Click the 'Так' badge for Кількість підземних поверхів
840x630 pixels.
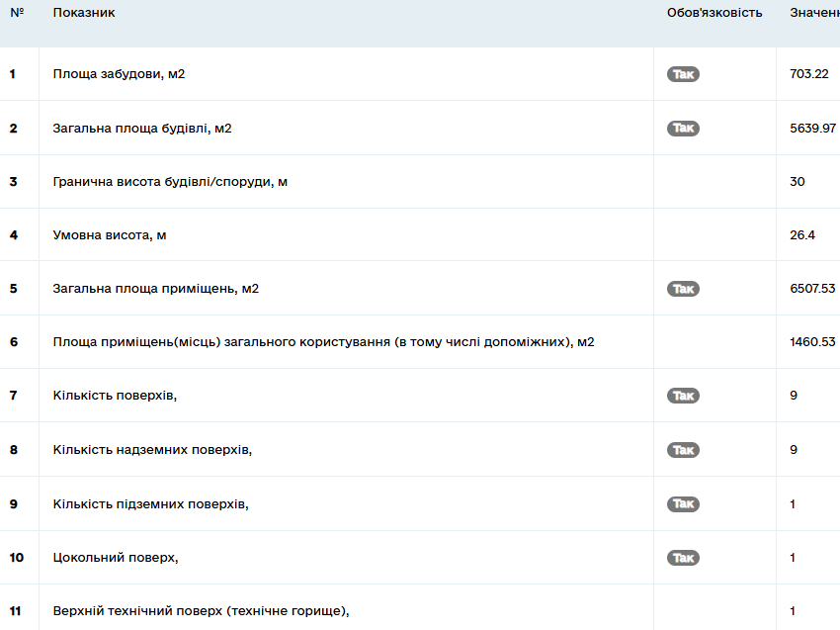click(x=683, y=504)
